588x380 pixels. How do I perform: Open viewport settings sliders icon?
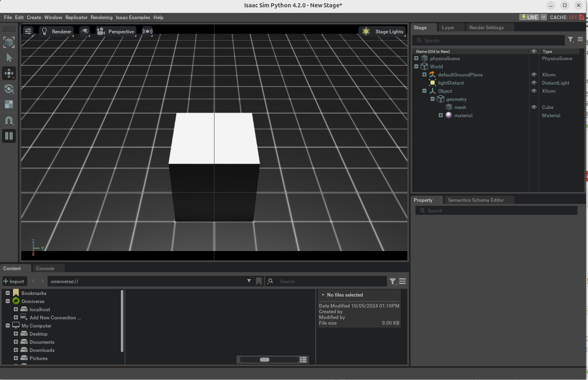point(28,31)
